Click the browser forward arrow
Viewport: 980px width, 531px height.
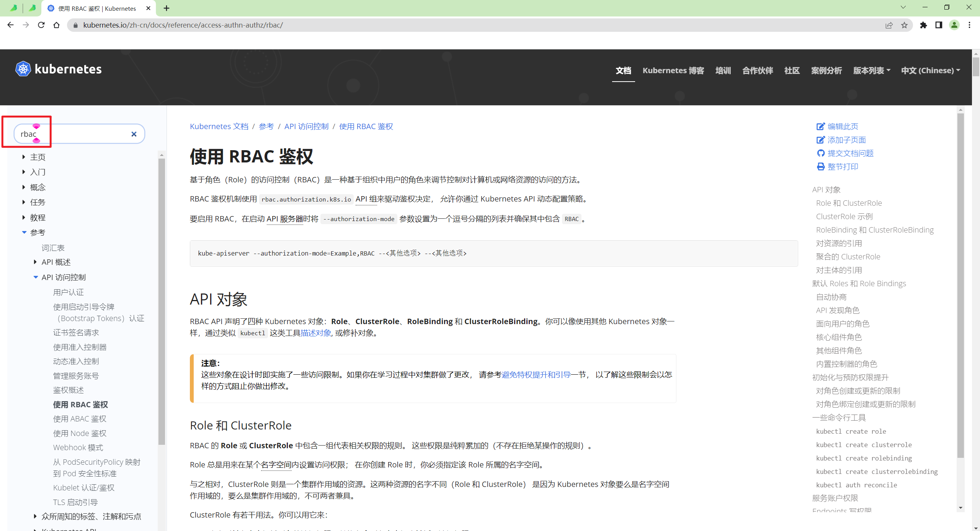(x=26, y=25)
